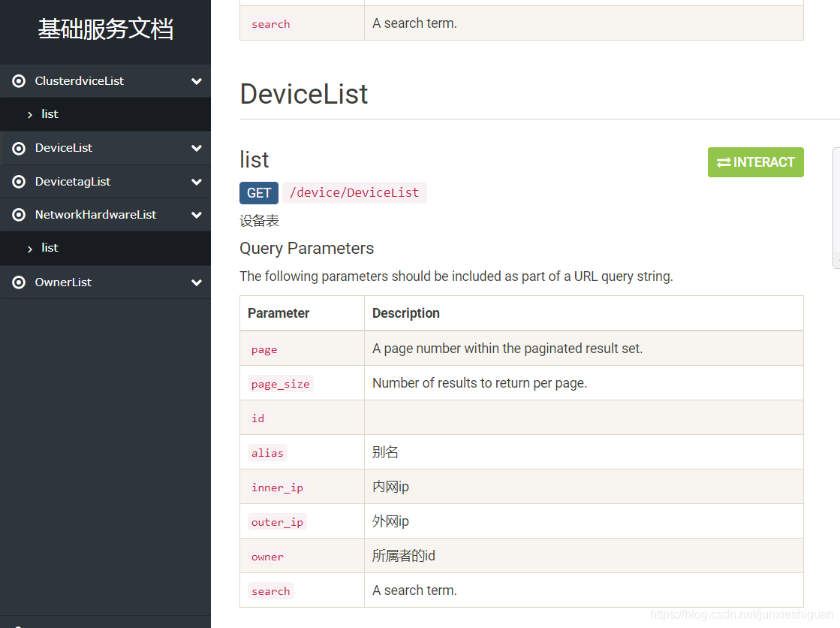This screenshot has height=628, width=840.
Task: Open DevicetagList section in sidebar
Action: point(106,182)
